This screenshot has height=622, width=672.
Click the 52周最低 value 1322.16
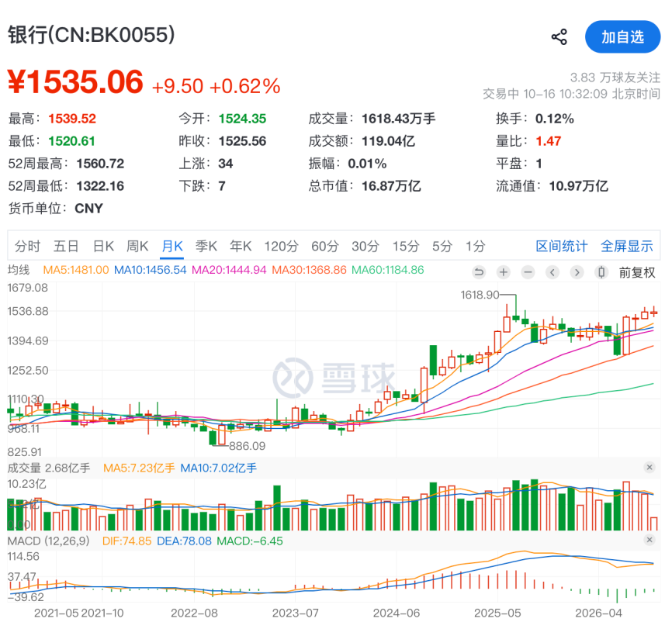(100, 186)
